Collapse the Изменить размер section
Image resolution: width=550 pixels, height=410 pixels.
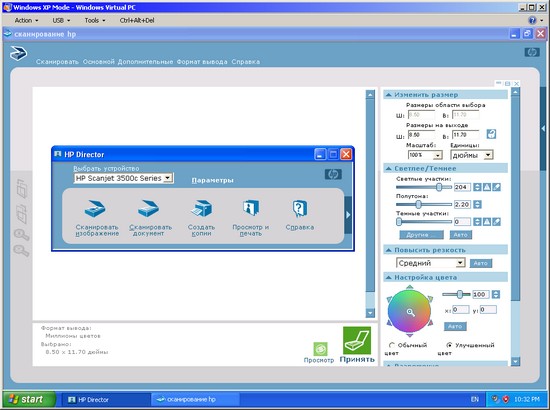point(389,95)
